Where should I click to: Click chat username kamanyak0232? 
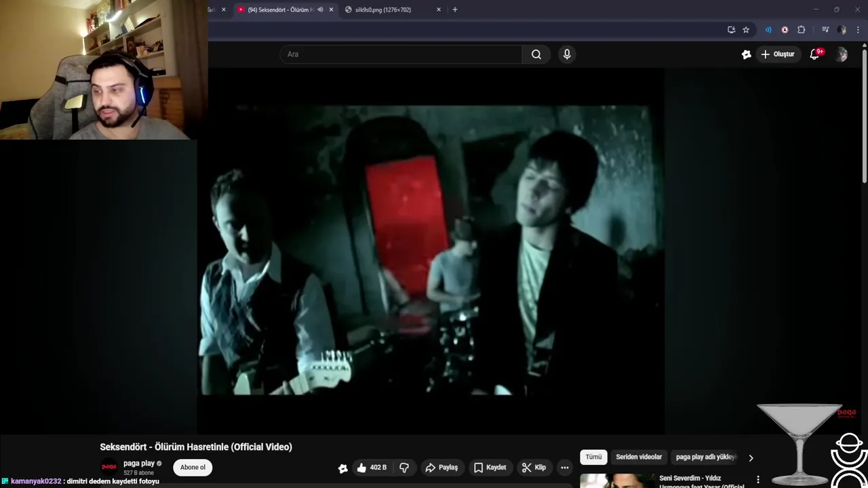[x=36, y=481]
